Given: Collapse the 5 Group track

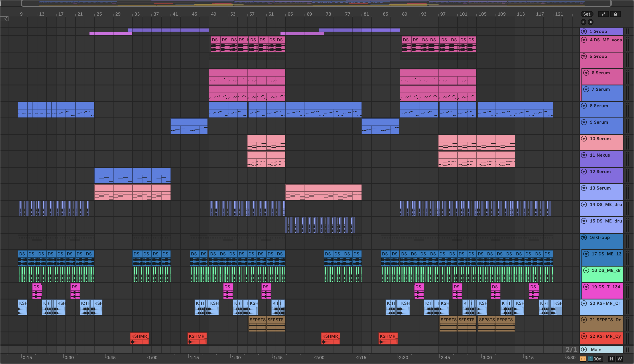Looking at the screenshot, I should [584, 56].
